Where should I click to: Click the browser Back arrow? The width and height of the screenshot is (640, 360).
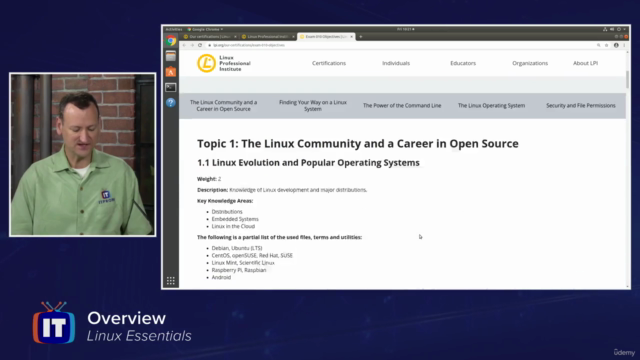[184, 45]
